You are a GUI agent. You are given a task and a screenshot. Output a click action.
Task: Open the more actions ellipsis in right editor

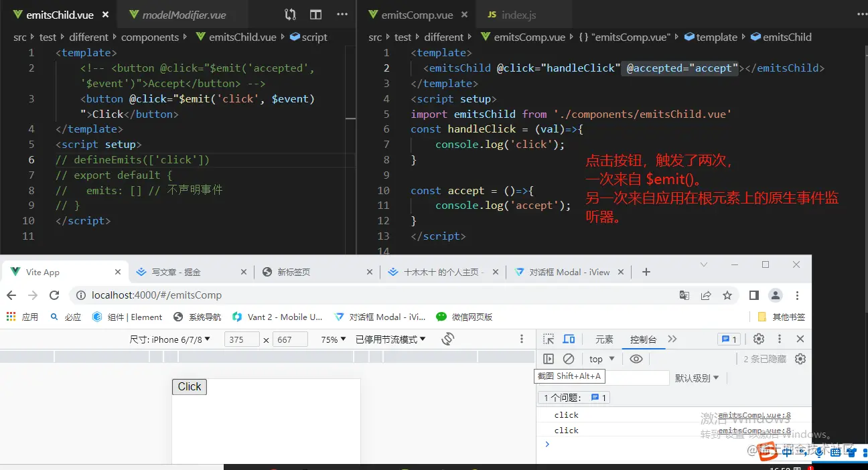[x=861, y=15]
